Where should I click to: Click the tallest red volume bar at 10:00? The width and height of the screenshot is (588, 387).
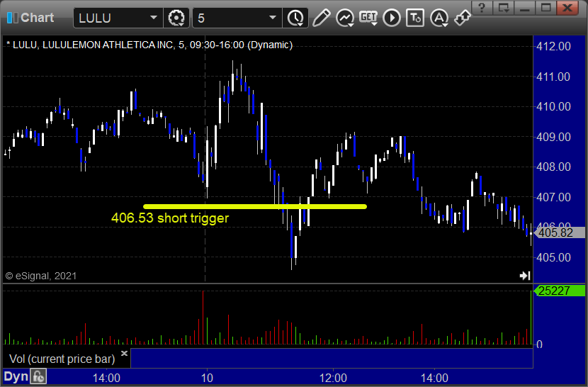pos(203,318)
